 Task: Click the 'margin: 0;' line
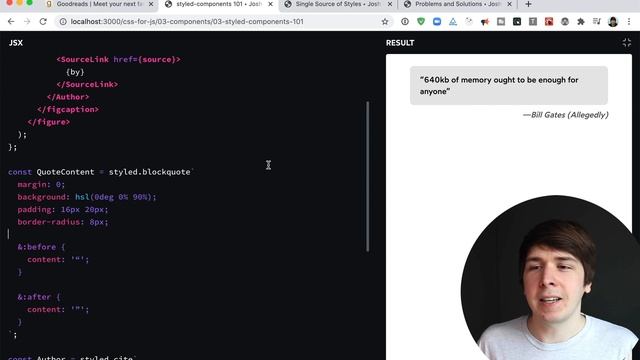click(x=41, y=184)
